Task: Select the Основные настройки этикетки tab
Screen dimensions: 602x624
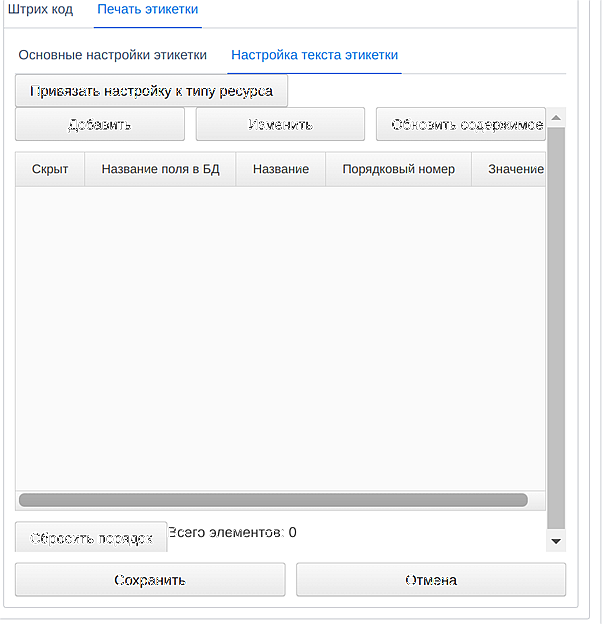Action: pyautogui.click(x=113, y=55)
